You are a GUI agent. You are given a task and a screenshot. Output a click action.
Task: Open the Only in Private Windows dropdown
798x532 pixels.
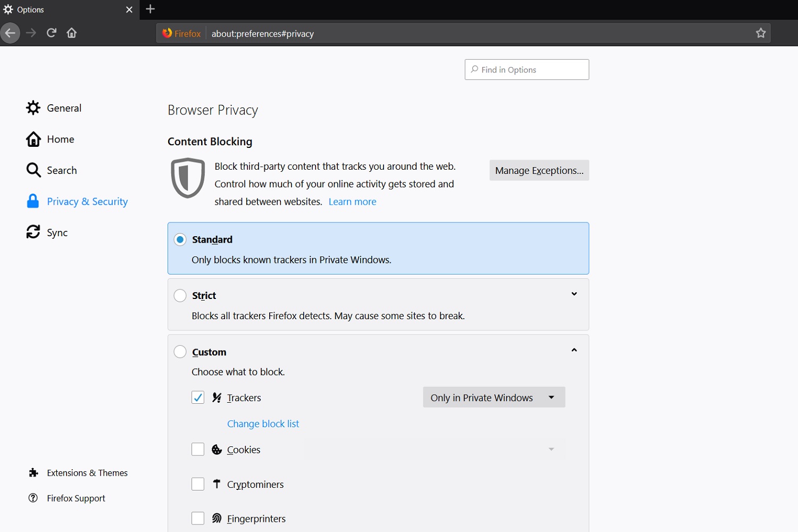click(494, 397)
